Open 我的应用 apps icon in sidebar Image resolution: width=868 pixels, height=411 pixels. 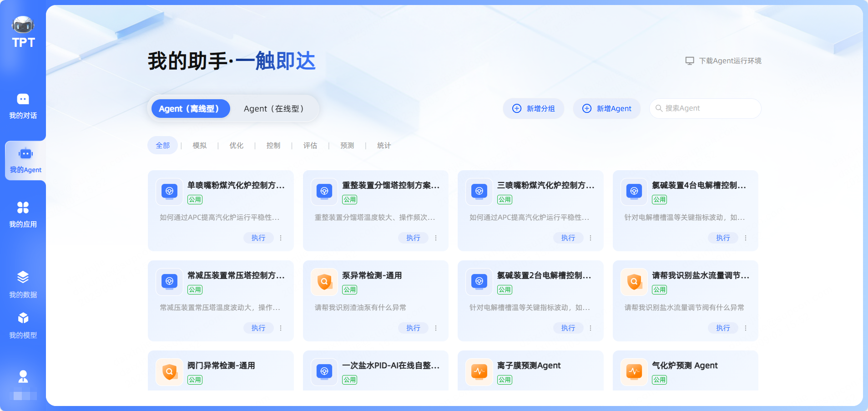[x=23, y=208]
